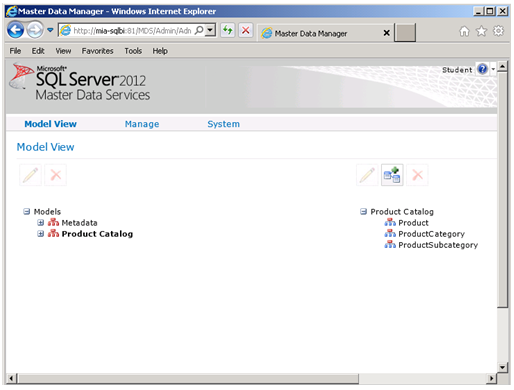514x390 pixels.
Task: Click the vertical scrollbar up arrow
Action: (x=502, y=66)
